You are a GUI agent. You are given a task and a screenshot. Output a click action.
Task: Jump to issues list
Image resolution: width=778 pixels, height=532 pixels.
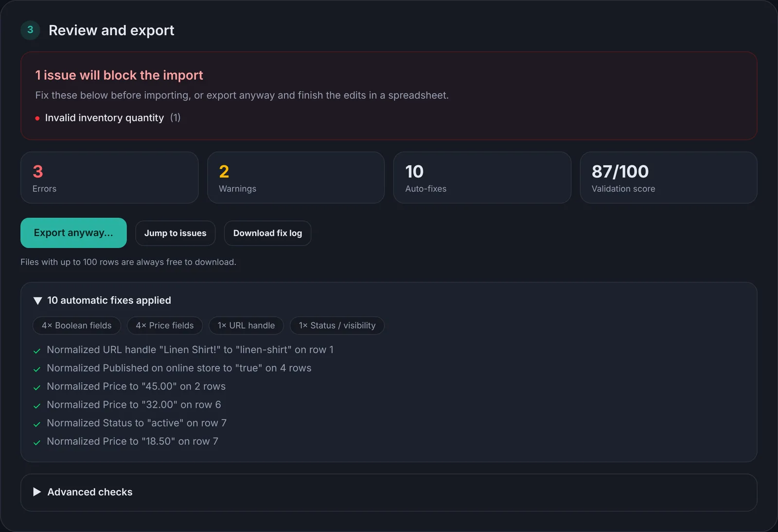pos(175,233)
